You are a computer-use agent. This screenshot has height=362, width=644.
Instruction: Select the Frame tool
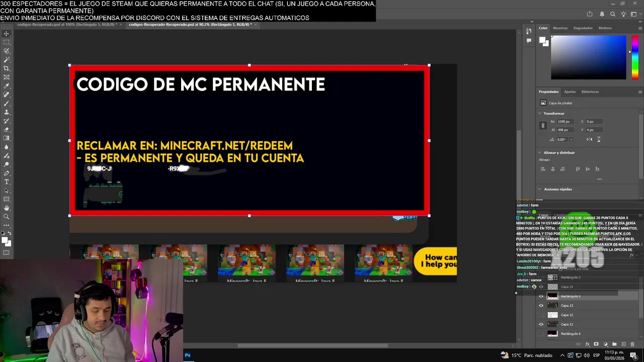coord(7,77)
